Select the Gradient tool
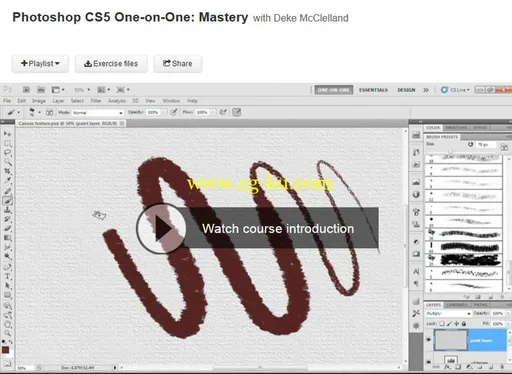This screenshot has width=512, height=374. point(7,238)
